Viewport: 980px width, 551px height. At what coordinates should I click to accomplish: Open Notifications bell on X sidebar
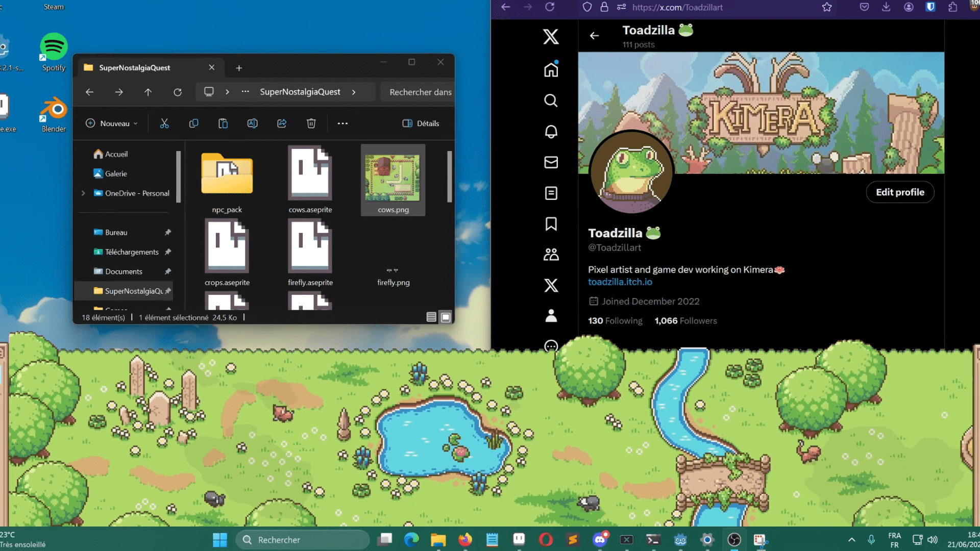point(551,132)
